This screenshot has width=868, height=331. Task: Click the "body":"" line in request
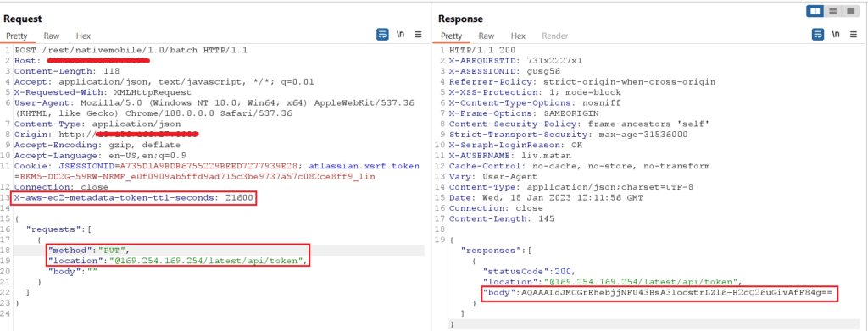pyautogui.click(x=73, y=271)
